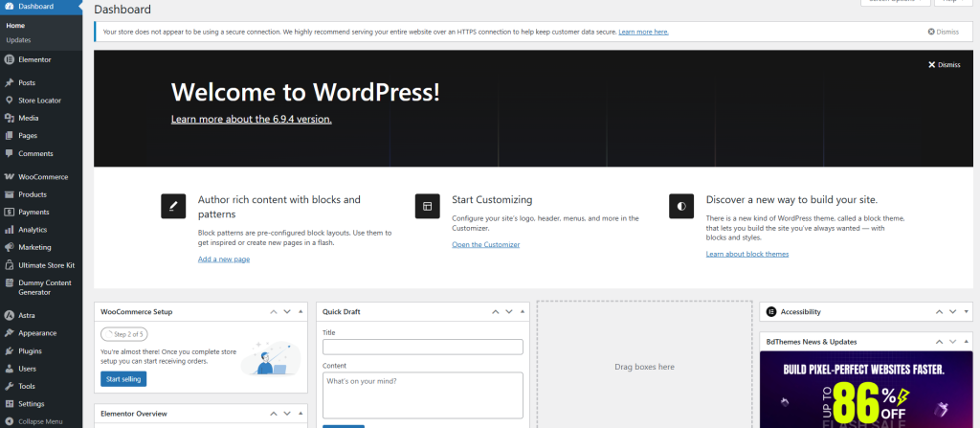Image resolution: width=980 pixels, height=428 pixels.
Task: Open Learn more about the 6.9.4 version
Action: [252, 119]
